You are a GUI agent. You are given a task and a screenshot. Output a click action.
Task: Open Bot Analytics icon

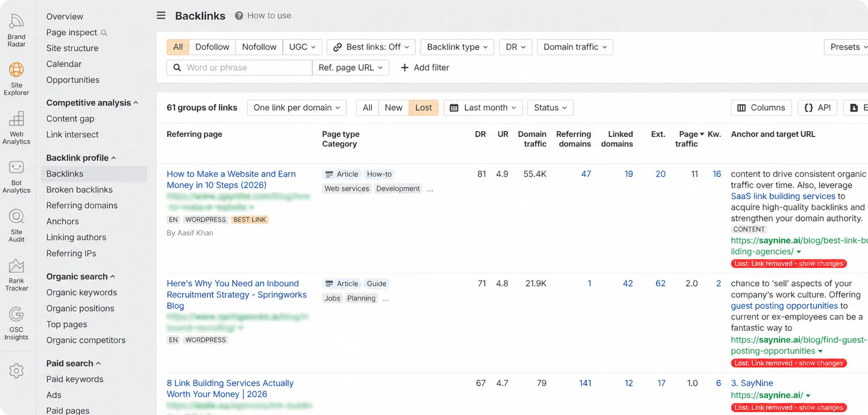(x=16, y=168)
